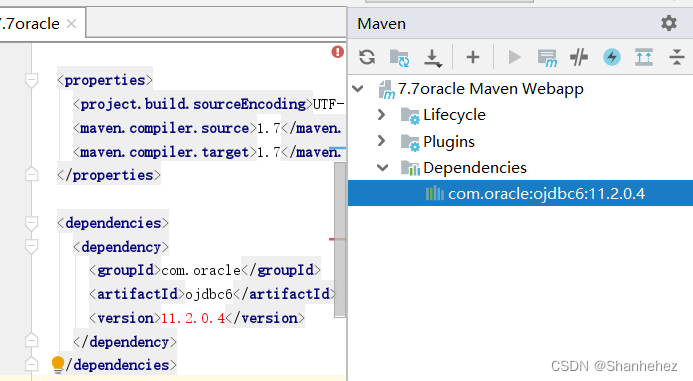Click the editor vertical scrollbar thumb

339,240
